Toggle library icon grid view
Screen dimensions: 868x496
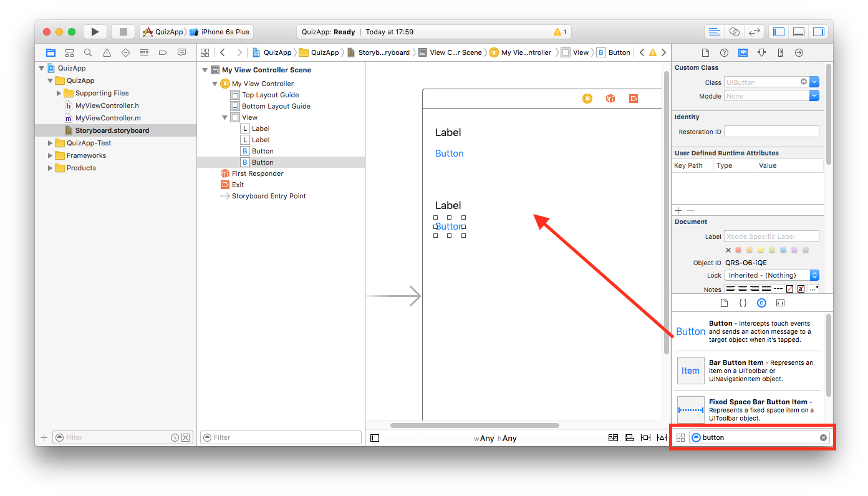click(x=680, y=437)
